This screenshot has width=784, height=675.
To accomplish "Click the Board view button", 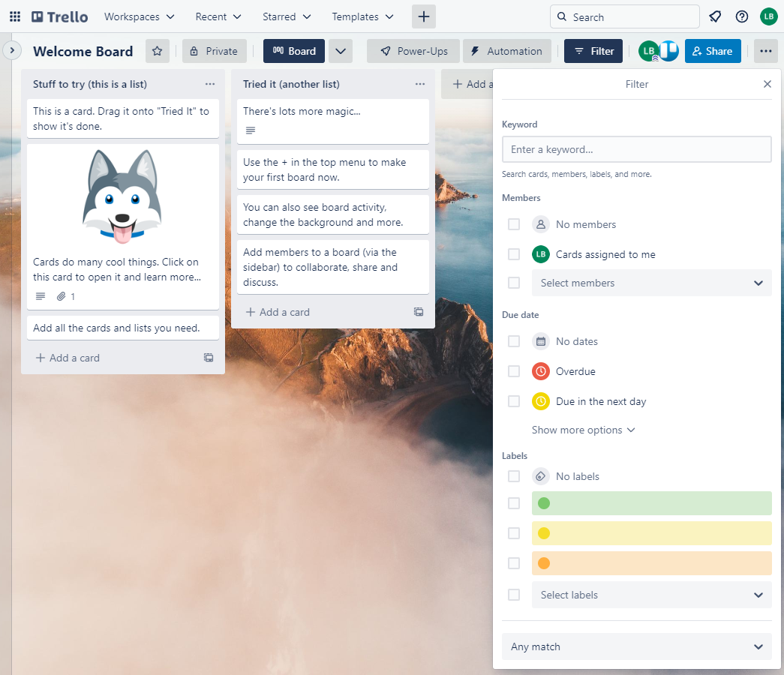I will pyautogui.click(x=294, y=51).
